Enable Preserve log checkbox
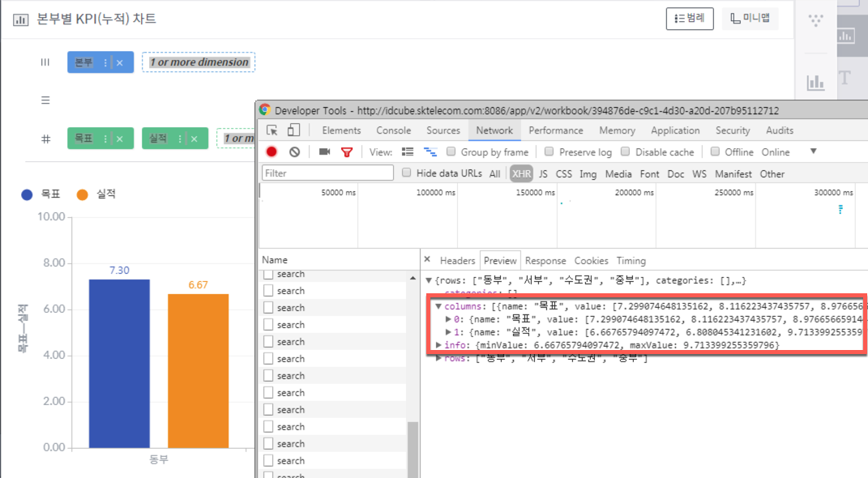The width and height of the screenshot is (868, 478). (x=549, y=151)
